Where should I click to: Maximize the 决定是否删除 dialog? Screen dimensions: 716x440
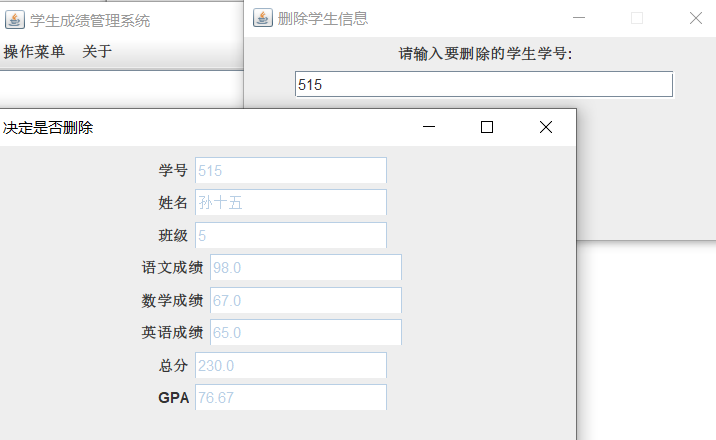[487, 127]
